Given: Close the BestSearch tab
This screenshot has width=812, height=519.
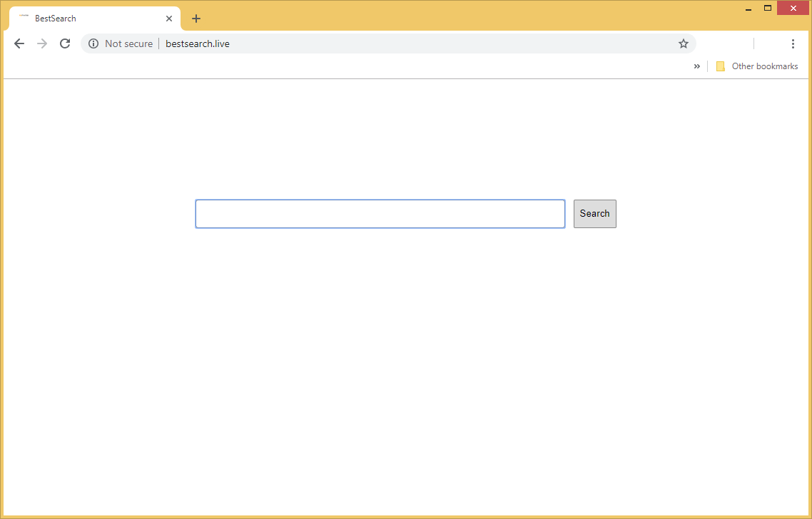Looking at the screenshot, I should 169,19.
